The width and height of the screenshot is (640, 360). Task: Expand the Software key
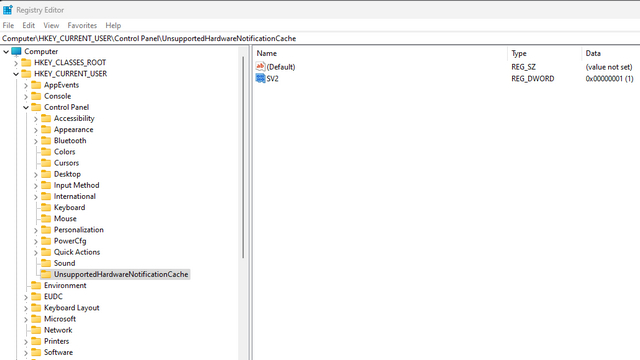click(x=26, y=353)
